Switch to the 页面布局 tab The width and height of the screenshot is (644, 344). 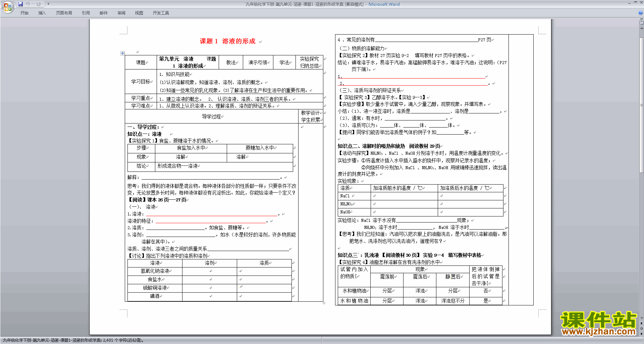pos(64,13)
